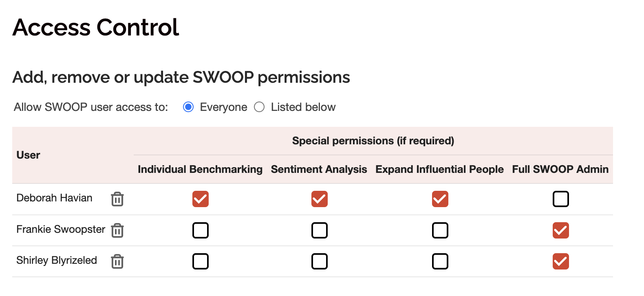
Task: Disable Sentiment Analysis for Deborah Havian
Action: click(x=319, y=199)
